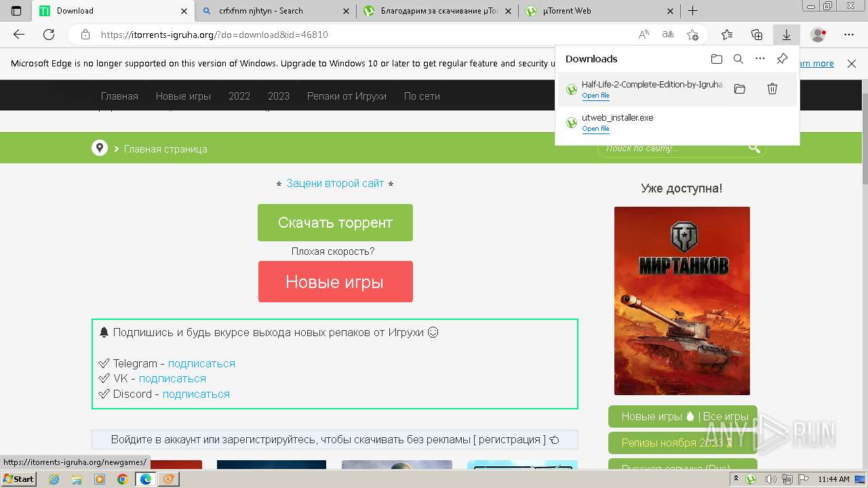Toggle the Downloads toolbar button

coord(787,35)
